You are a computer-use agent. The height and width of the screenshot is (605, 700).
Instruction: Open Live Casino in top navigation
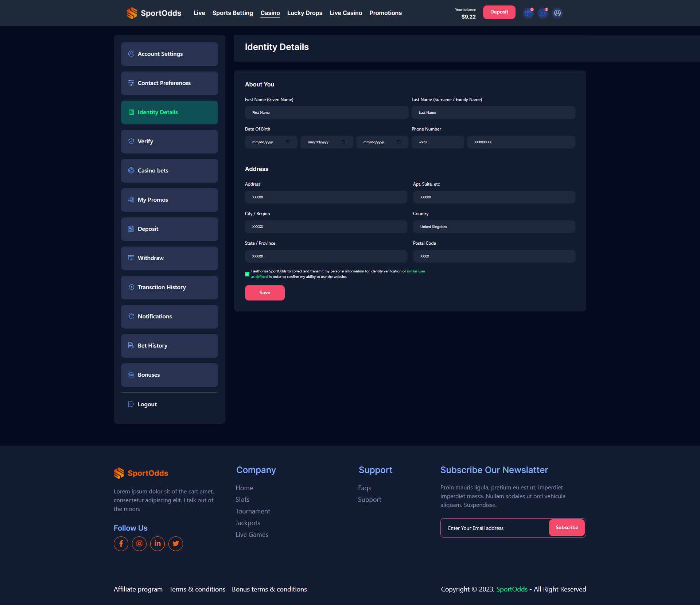pyautogui.click(x=346, y=13)
